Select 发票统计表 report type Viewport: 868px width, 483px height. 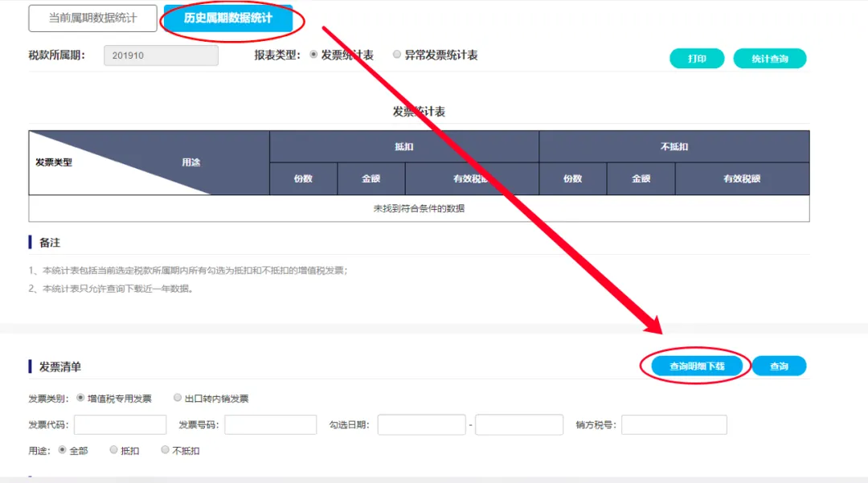(x=313, y=54)
